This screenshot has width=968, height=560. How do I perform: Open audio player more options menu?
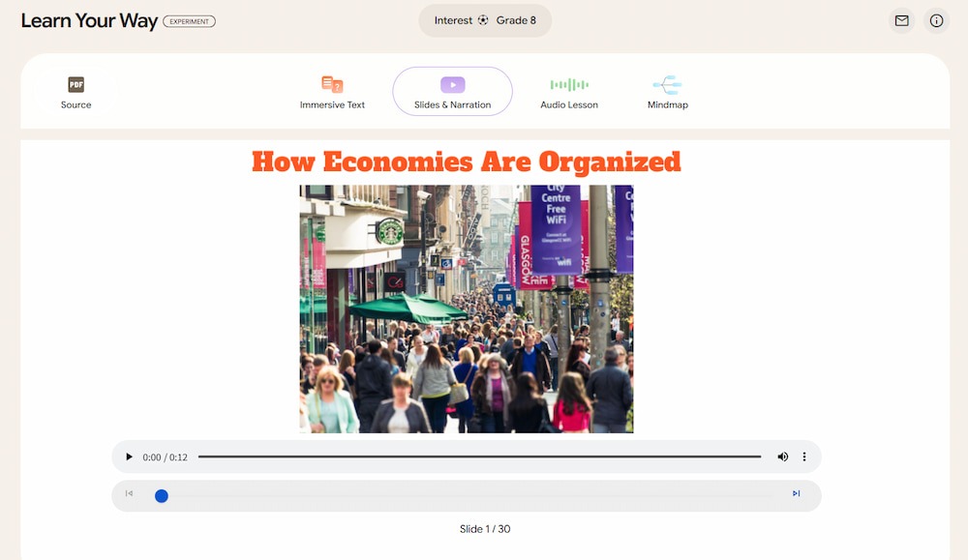803,457
